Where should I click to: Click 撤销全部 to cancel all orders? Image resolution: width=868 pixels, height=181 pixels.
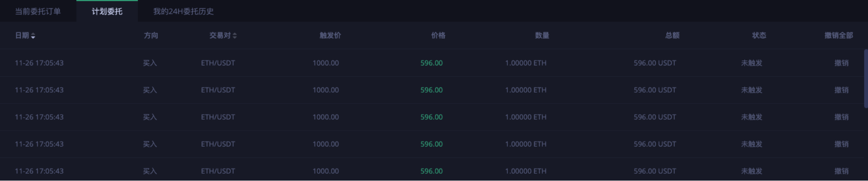[838, 36]
